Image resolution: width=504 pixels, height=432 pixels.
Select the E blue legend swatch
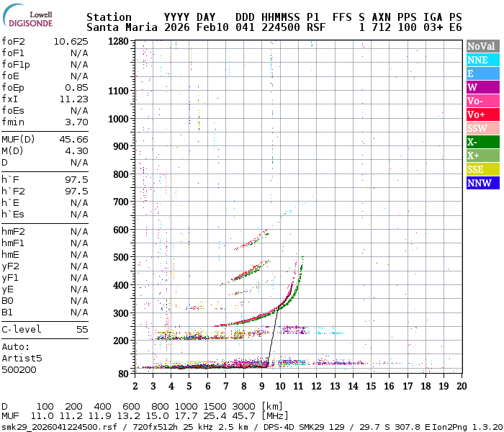coord(483,73)
